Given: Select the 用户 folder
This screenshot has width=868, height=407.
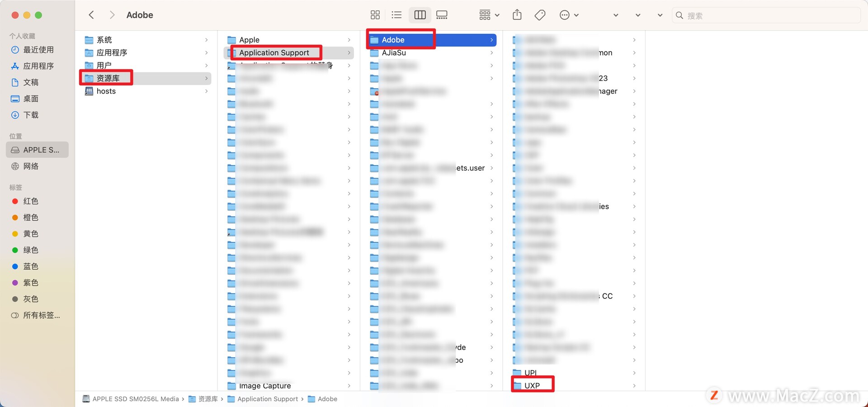Looking at the screenshot, I should 146,65.
